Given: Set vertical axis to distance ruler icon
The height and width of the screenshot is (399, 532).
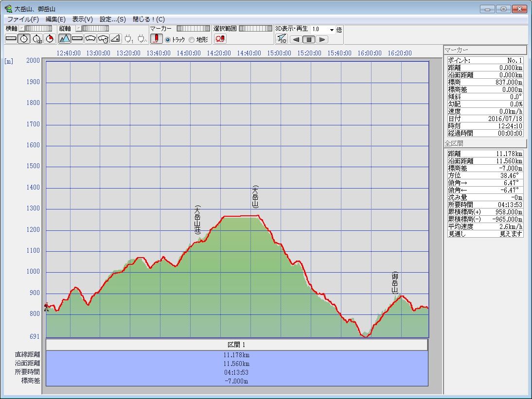Looking at the screenshot, I should pyautogui.click(x=77, y=39).
